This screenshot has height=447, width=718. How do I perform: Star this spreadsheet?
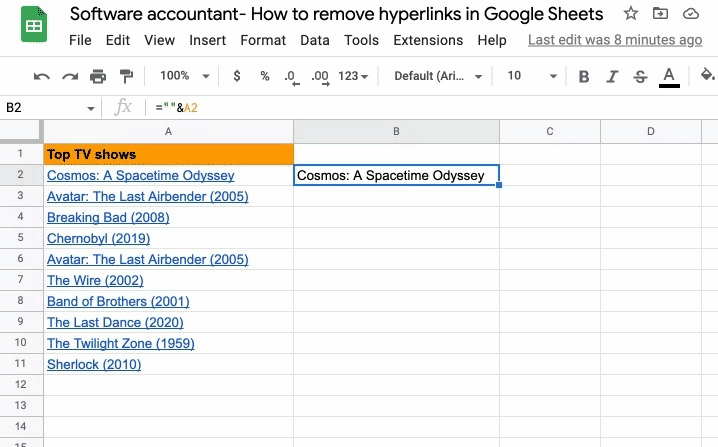631,14
